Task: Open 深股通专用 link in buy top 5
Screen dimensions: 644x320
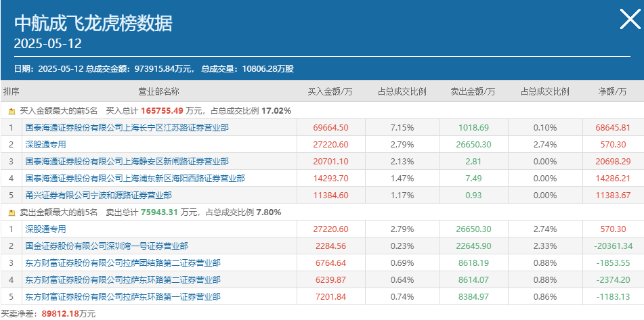Action: tap(45, 144)
